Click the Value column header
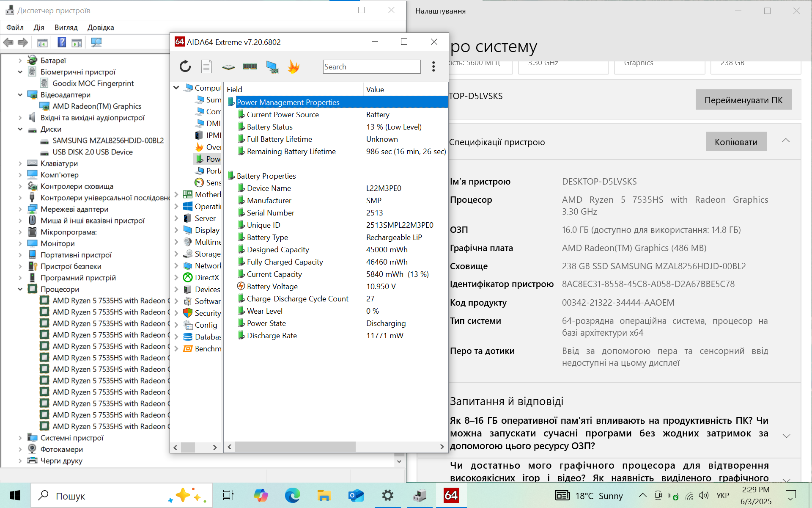This screenshot has height=508, width=812. [x=406, y=89]
